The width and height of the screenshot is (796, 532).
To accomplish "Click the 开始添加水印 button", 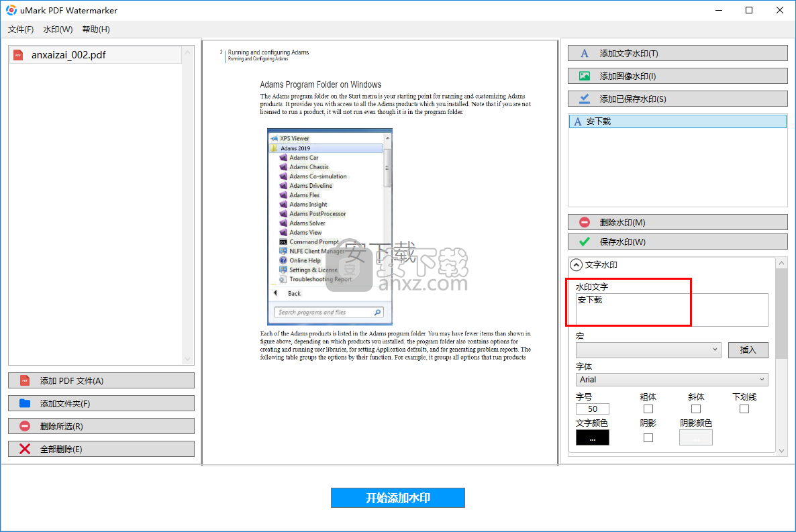I will (397, 498).
